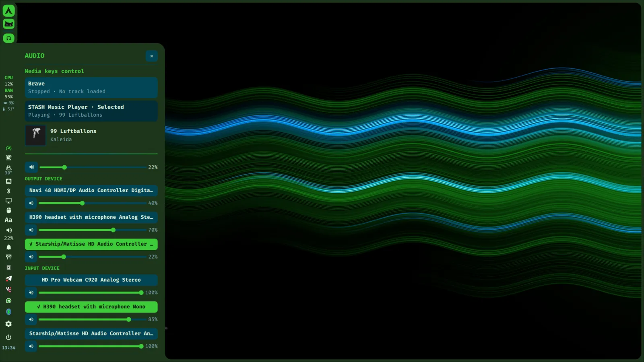Unmute the HD Pro Webcam C920 input
The image size is (644, 362).
point(31,292)
